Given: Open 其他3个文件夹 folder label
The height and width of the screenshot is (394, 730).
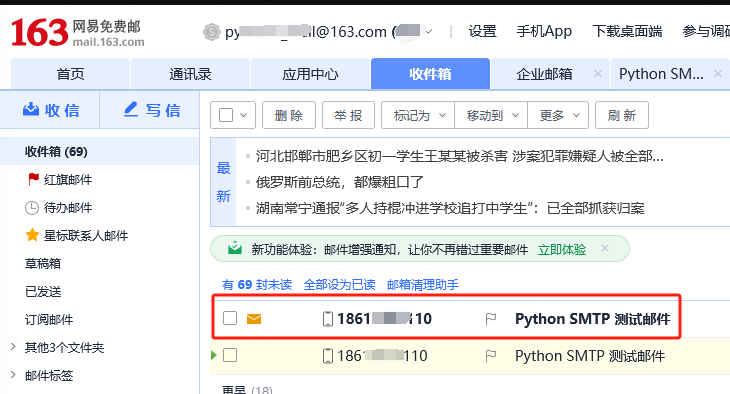Looking at the screenshot, I should pos(64,347).
